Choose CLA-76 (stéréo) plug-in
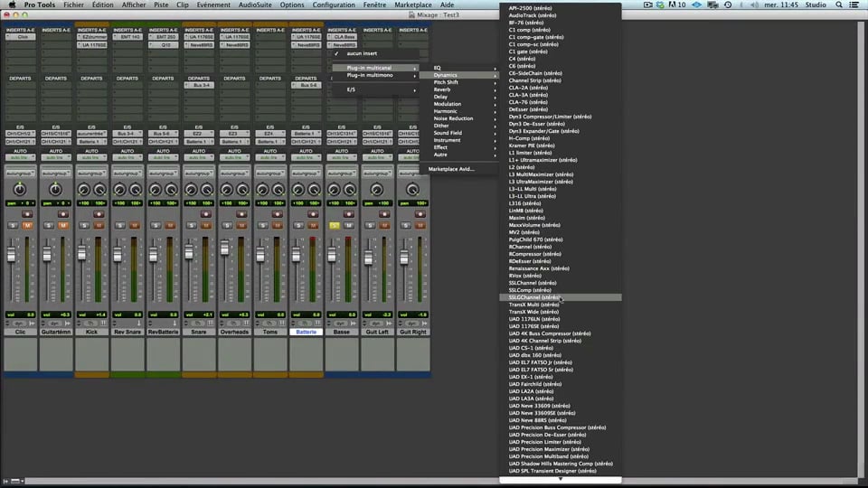 [561, 102]
